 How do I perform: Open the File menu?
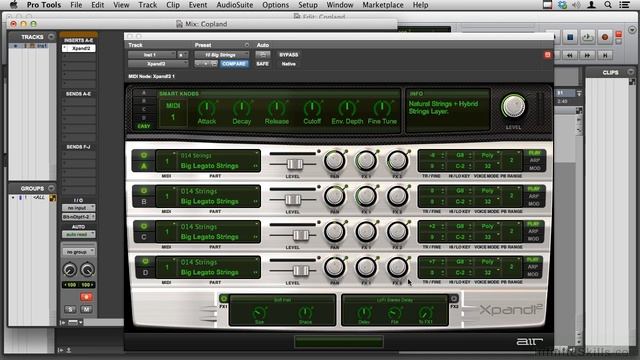[x=76, y=5]
